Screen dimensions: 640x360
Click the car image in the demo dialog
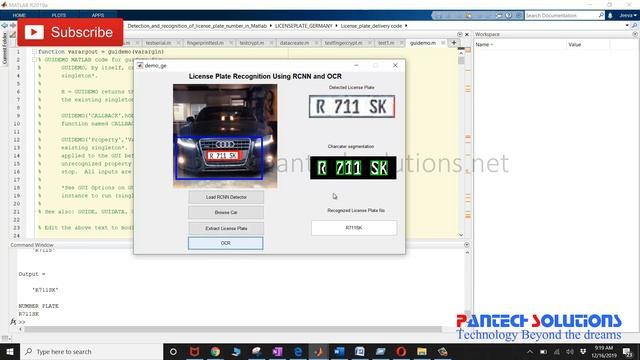(x=225, y=136)
